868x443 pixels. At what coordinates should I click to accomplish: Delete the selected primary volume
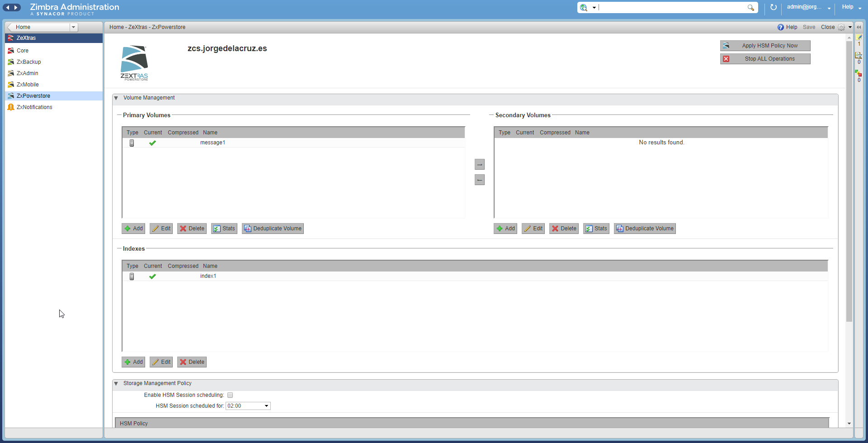pos(192,229)
